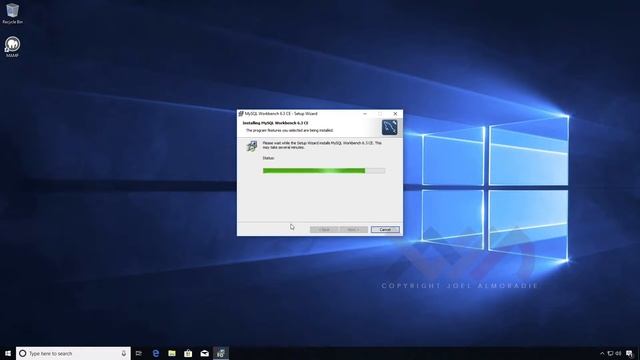The image size is (640, 360).
Task: Show hidden system tray icons
Action: [602, 353]
